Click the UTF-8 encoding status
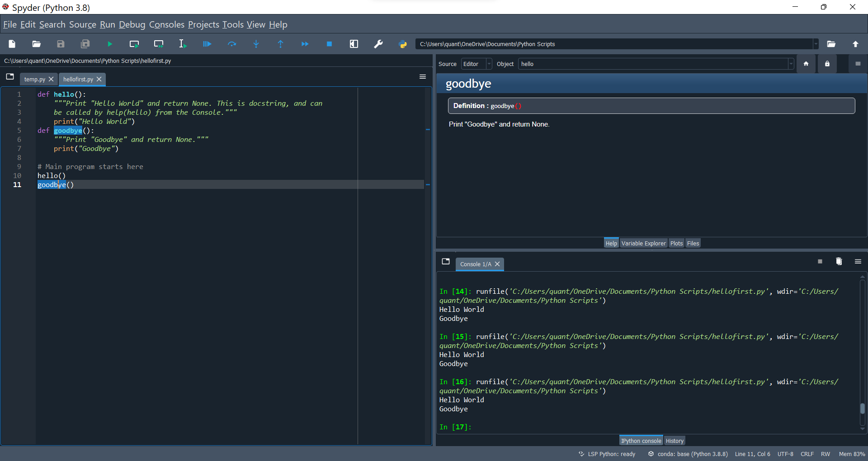 [785, 454]
